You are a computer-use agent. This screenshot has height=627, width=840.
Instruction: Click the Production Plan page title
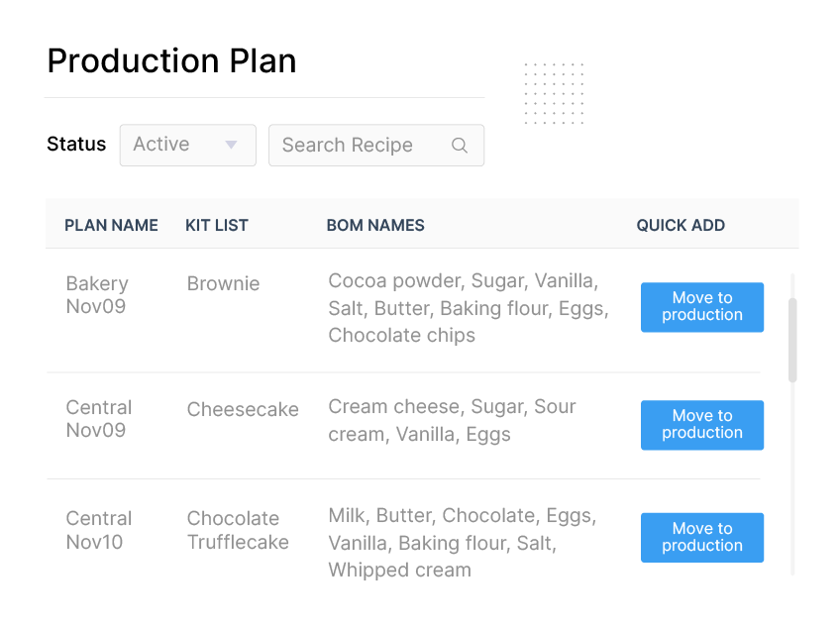[170, 61]
